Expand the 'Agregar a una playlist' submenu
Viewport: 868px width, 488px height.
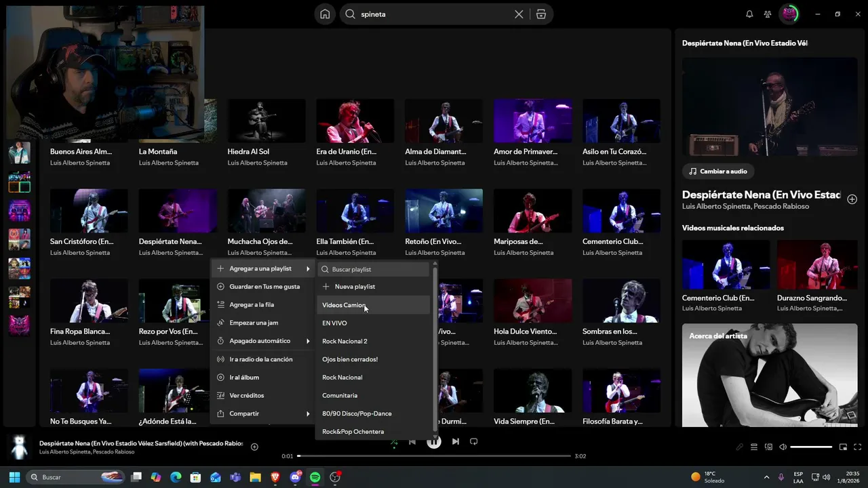pos(263,268)
